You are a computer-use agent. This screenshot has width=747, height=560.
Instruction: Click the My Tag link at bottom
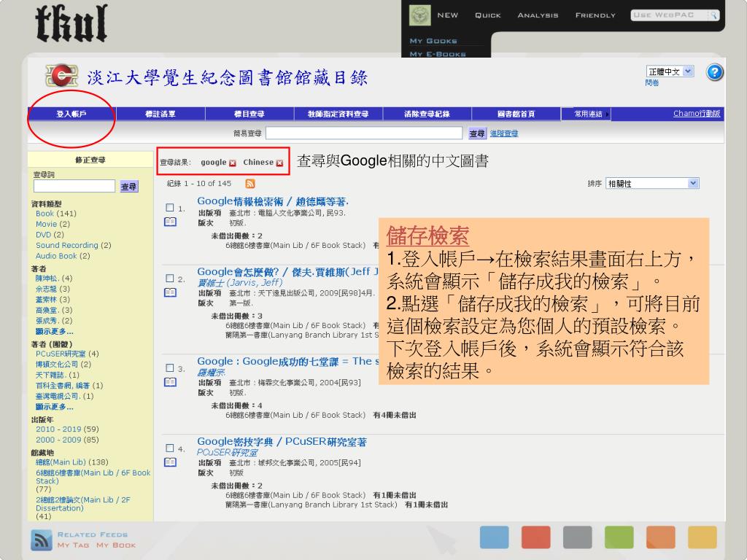pyautogui.click(x=74, y=545)
